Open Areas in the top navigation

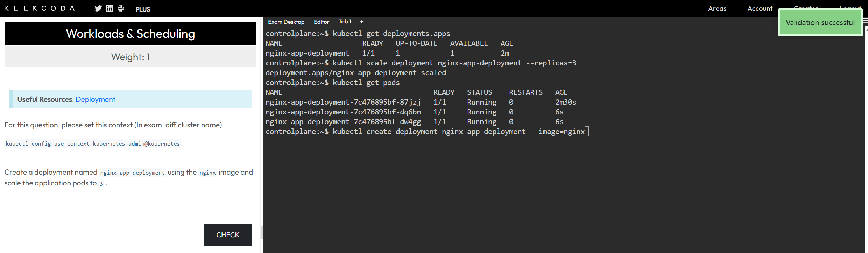tap(717, 8)
